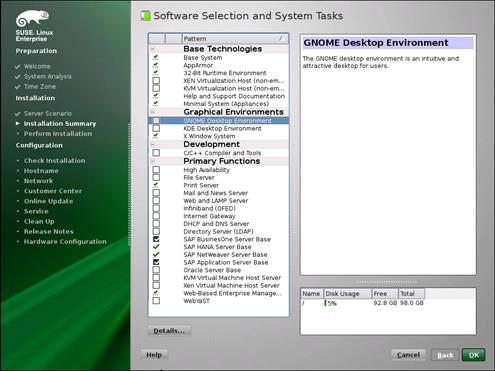The height and width of the screenshot is (371, 495).
Task: Select Perform Installation step in sidebar
Action: (x=58, y=134)
